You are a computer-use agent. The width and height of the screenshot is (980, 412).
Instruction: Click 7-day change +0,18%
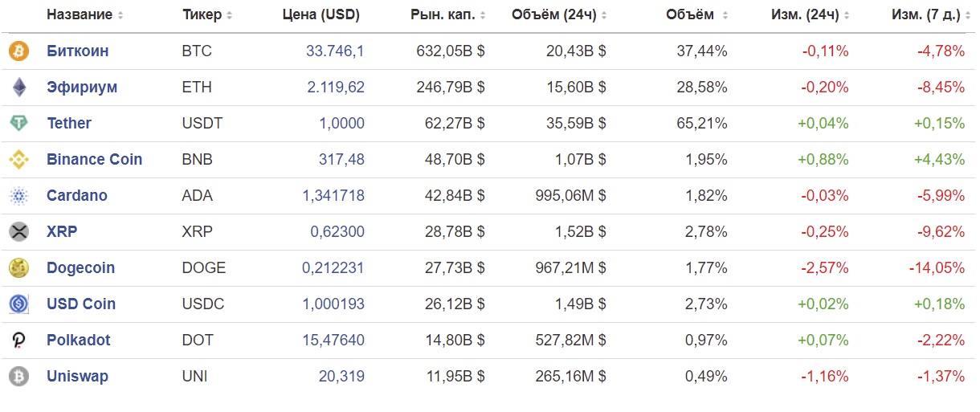(x=939, y=304)
